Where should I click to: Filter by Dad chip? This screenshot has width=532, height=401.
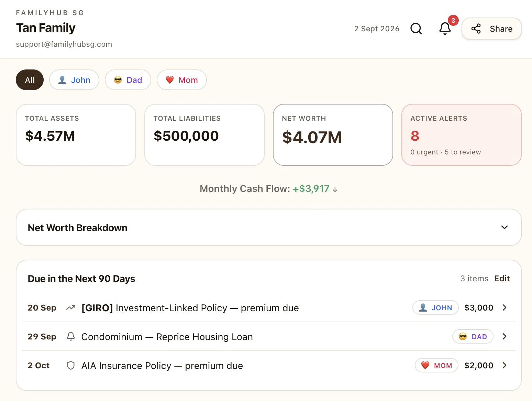pos(128,80)
